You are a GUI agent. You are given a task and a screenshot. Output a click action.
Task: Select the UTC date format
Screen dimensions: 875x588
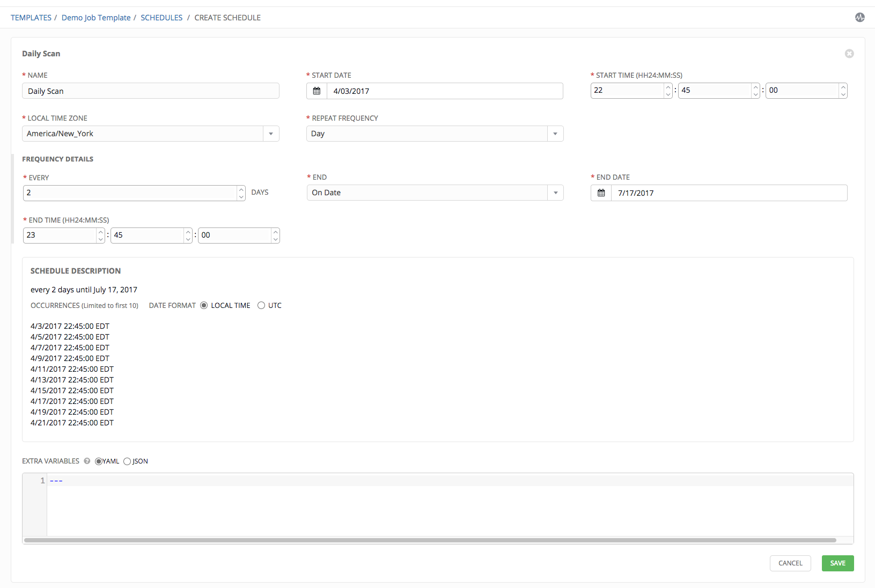tap(261, 305)
